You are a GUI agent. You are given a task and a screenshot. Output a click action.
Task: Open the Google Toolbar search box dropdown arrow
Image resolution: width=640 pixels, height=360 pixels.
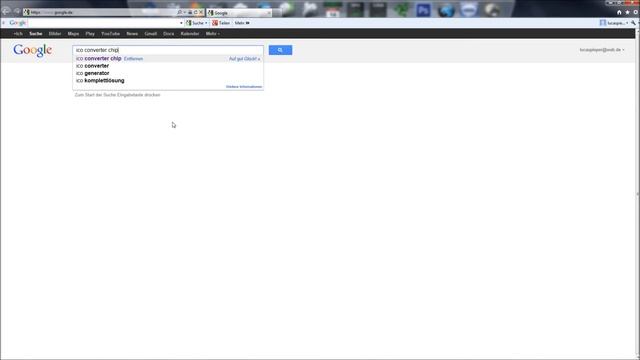(181, 23)
